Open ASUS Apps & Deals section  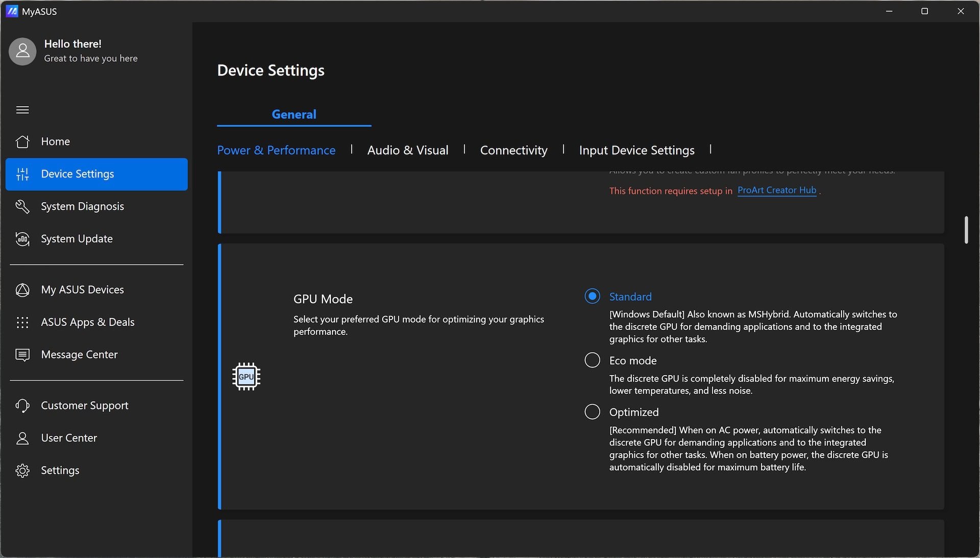(x=87, y=322)
